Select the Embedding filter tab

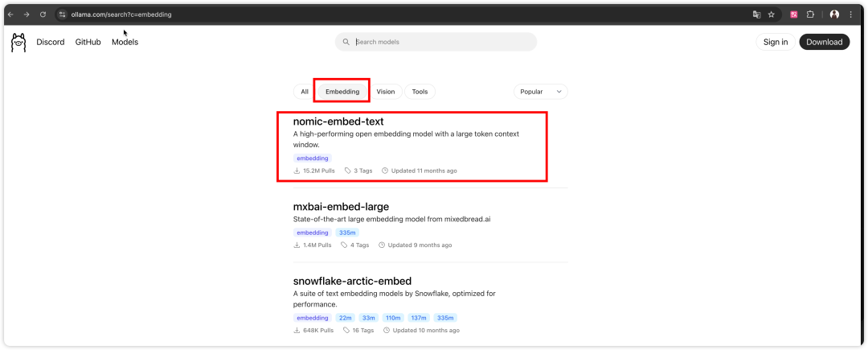[x=342, y=92]
